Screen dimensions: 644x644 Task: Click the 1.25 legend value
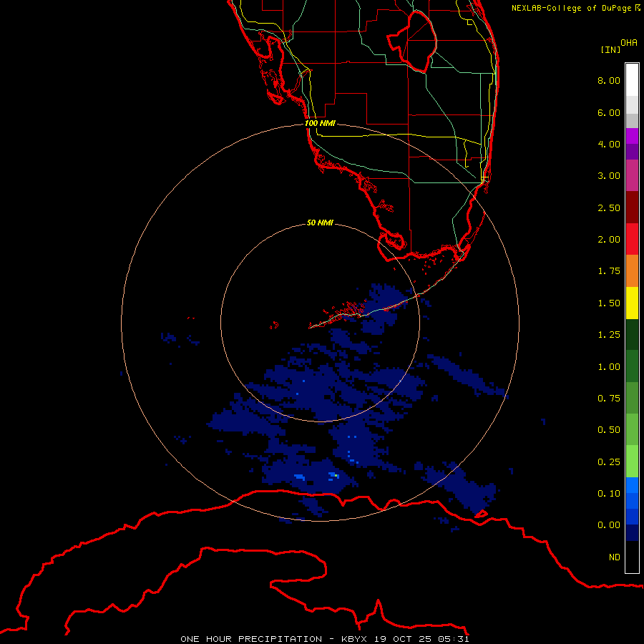click(x=609, y=335)
